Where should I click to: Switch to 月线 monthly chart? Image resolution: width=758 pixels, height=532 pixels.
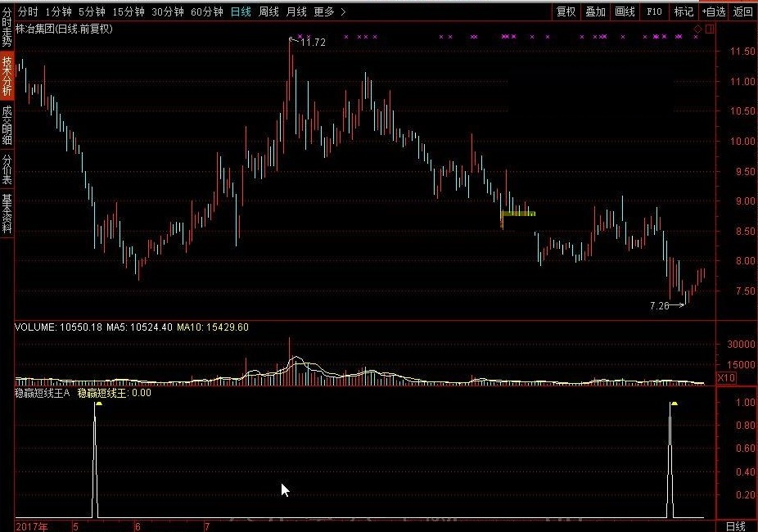coord(296,11)
